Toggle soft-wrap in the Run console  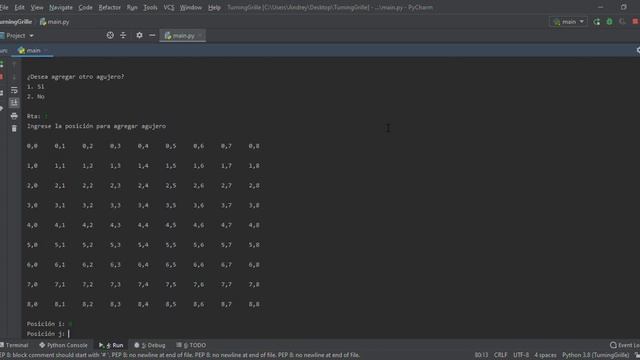coord(14,90)
